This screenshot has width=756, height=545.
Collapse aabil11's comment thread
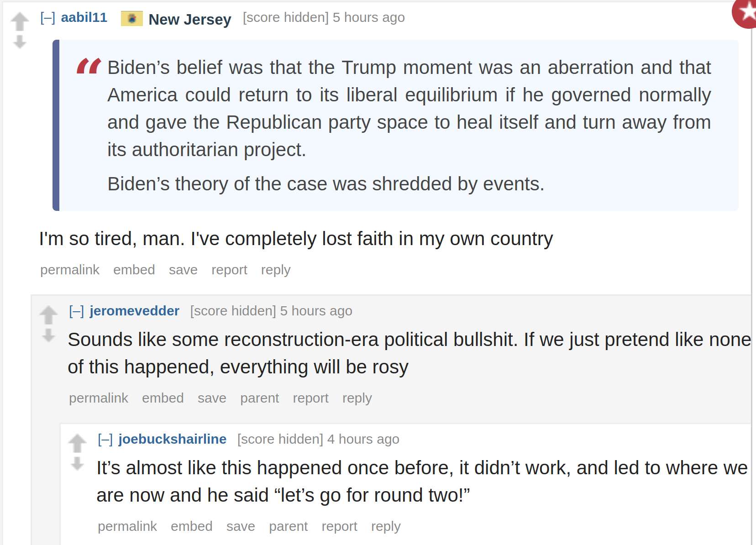48,18
